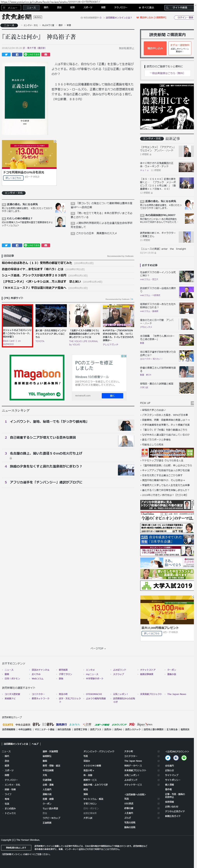Jump to ページTOP link

pyautogui.click(x=98, y=648)
